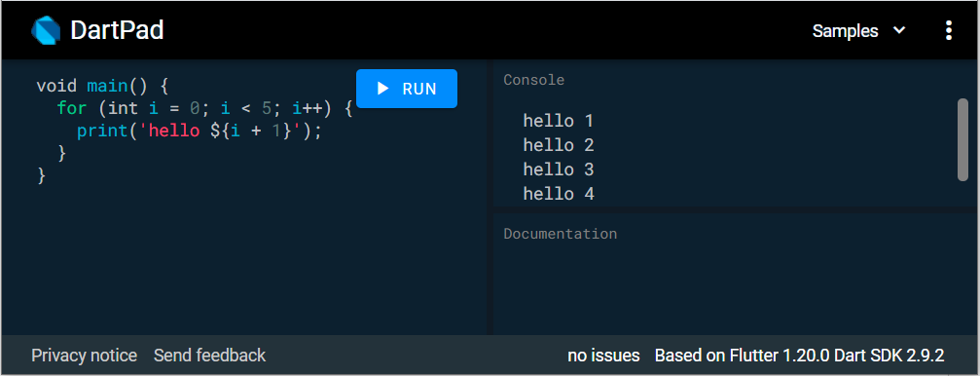The width and height of the screenshot is (980, 376).
Task: Place the cursor in the for loop line
Action: pyautogui.click(x=205, y=108)
